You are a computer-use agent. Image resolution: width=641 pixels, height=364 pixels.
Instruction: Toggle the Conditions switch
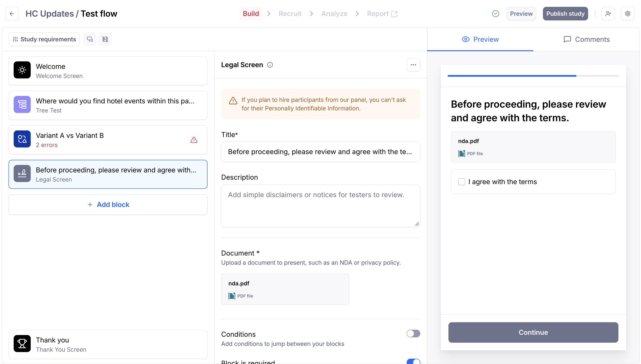(413, 333)
